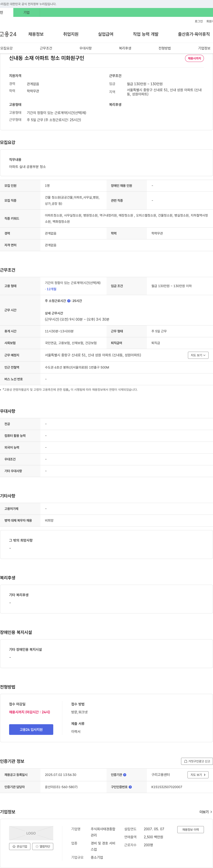
Task: Jump to 모집요강 section tab
Action: click(6, 48)
